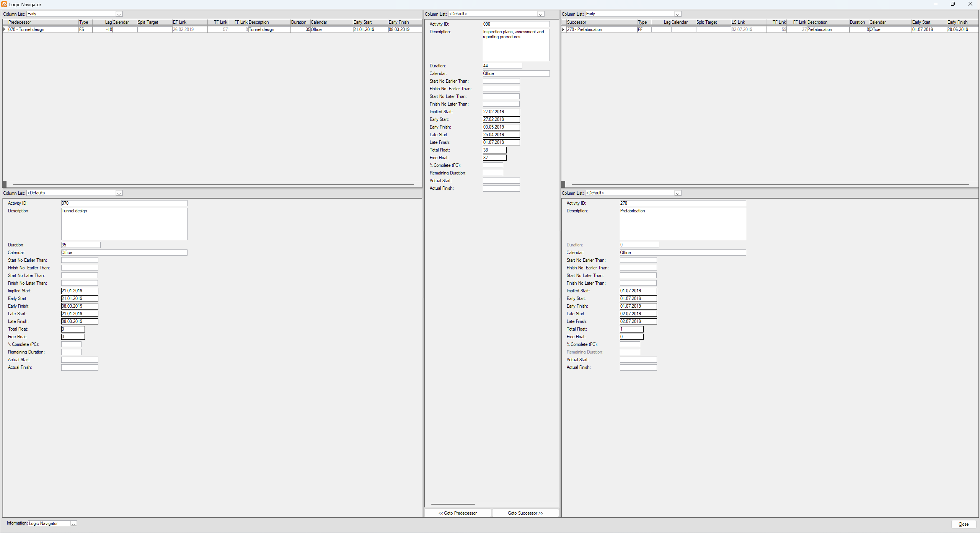The width and height of the screenshot is (980, 533).
Task: Open the Information dropdown at bottom
Action: (74, 523)
